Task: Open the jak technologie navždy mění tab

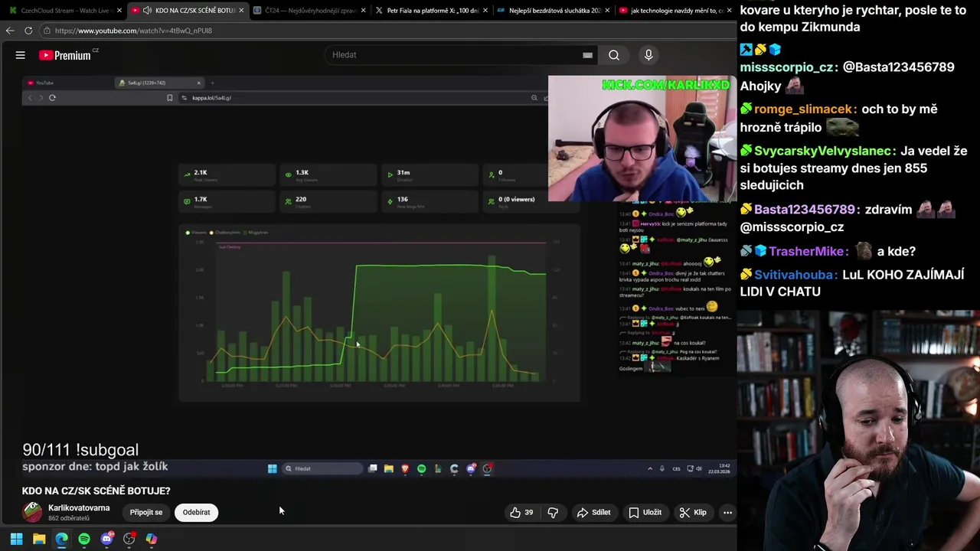Action: [674, 11]
